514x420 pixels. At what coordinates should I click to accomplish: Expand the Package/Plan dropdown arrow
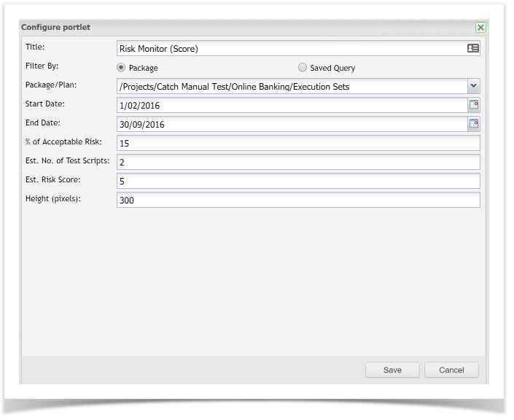click(474, 86)
